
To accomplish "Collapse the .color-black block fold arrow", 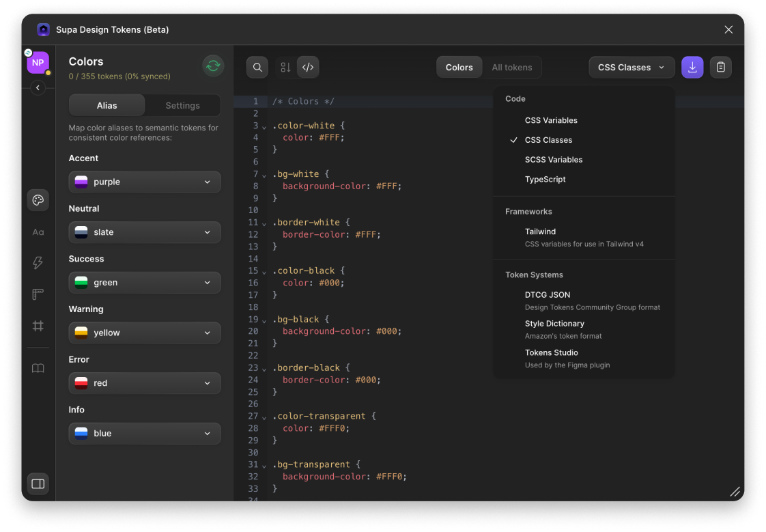I will pos(264,272).
